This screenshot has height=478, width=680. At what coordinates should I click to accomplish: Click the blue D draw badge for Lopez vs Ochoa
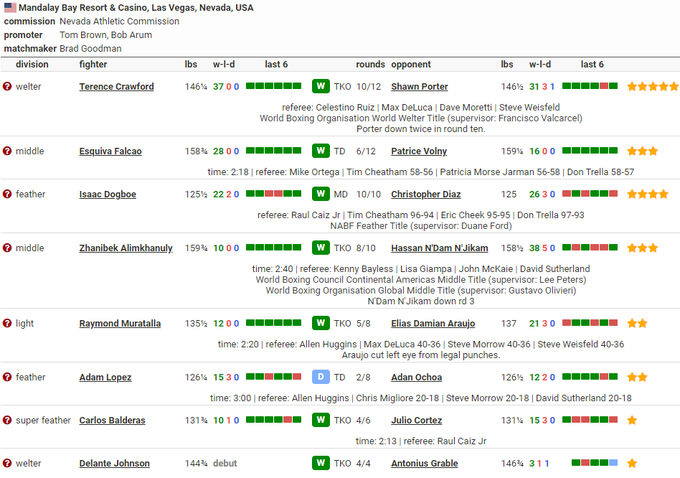point(320,378)
